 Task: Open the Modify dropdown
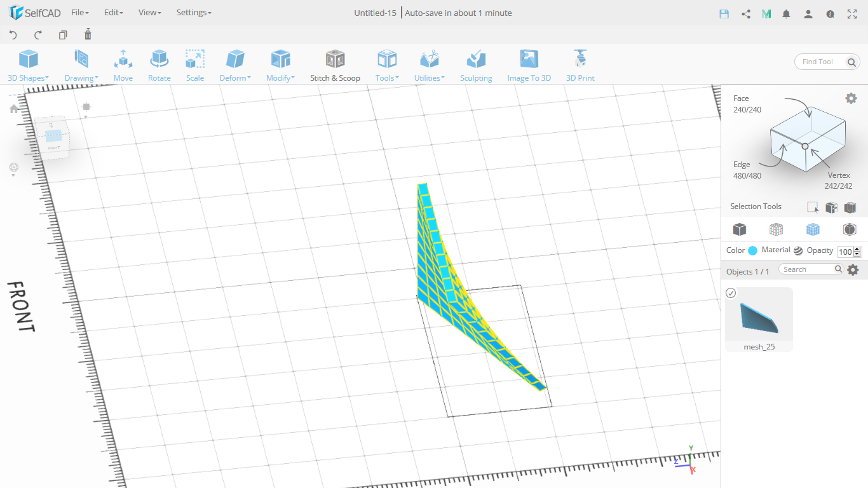[x=280, y=66]
